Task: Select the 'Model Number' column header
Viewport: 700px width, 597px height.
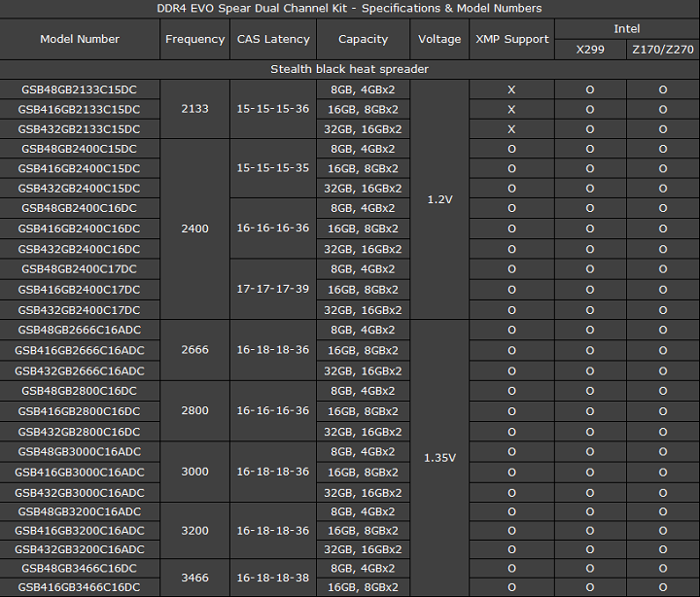Action: [80, 39]
